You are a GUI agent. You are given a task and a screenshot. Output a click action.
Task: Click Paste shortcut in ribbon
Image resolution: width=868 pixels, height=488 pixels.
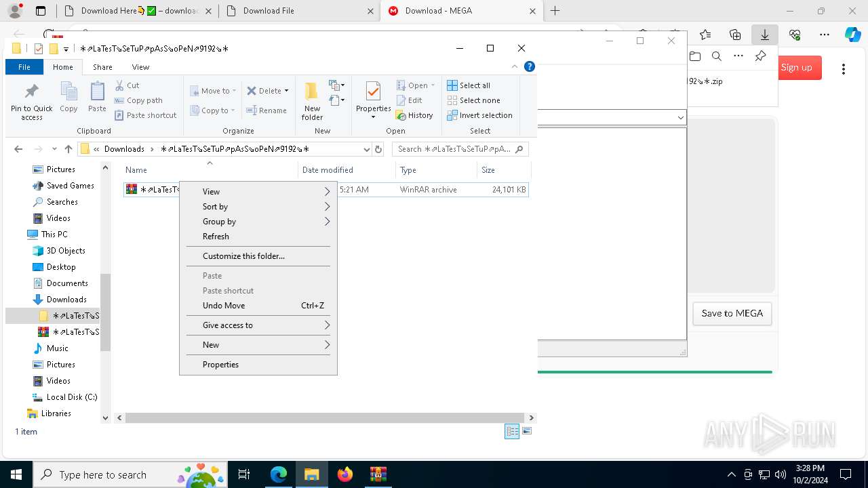click(x=145, y=115)
